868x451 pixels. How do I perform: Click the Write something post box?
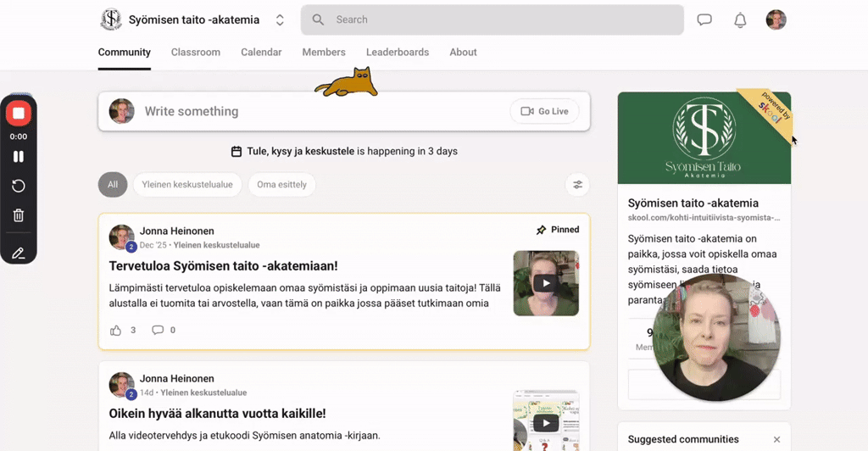[344, 111]
